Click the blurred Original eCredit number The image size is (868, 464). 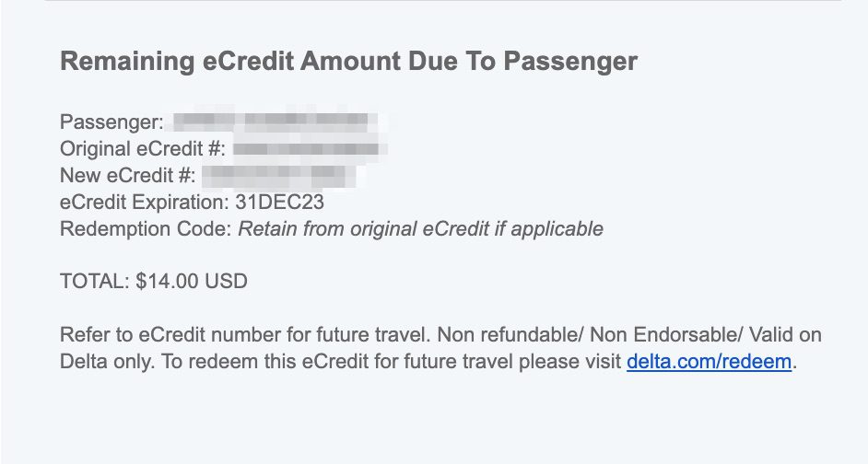[x=310, y=149]
